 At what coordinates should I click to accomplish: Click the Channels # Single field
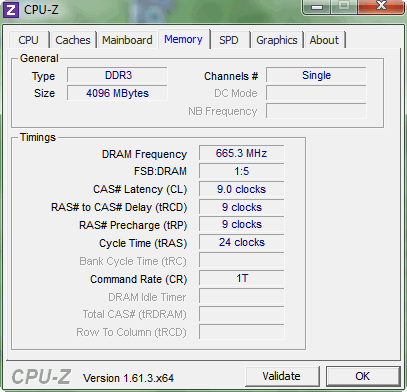[x=316, y=75]
